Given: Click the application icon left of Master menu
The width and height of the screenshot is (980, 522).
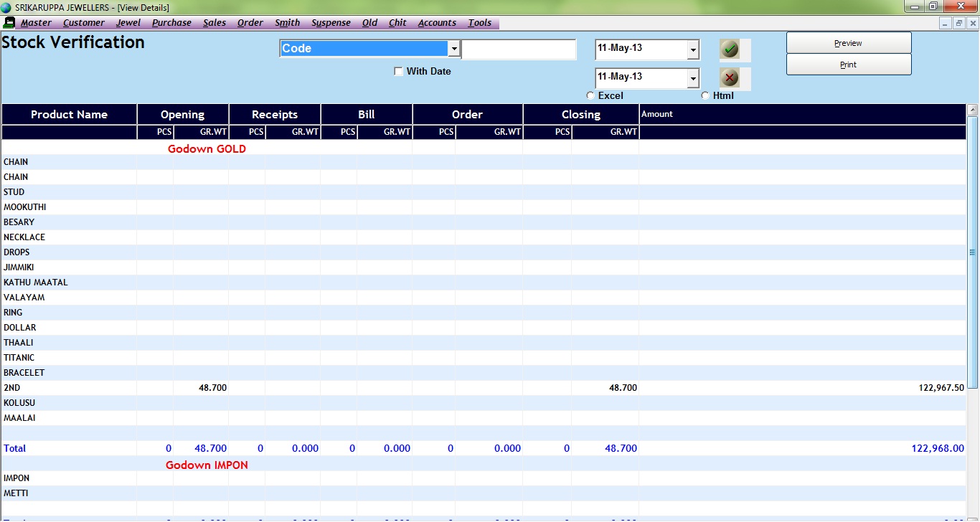Looking at the screenshot, I should point(9,23).
